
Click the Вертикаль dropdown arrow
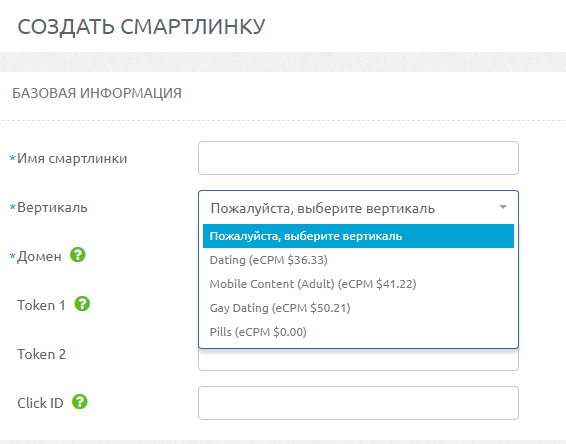[x=503, y=207]
